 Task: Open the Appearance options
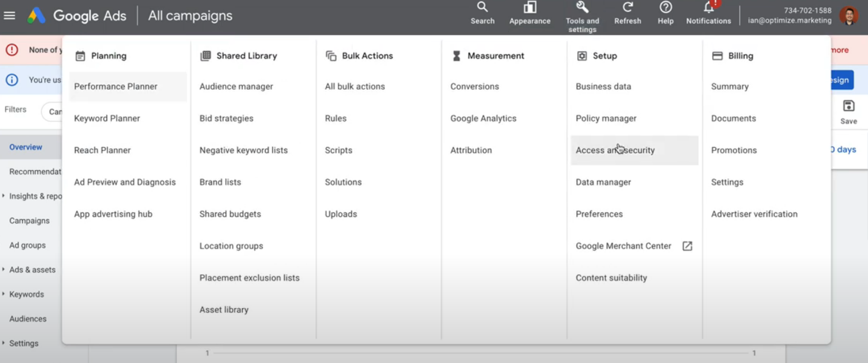click(x=530, y=13)
